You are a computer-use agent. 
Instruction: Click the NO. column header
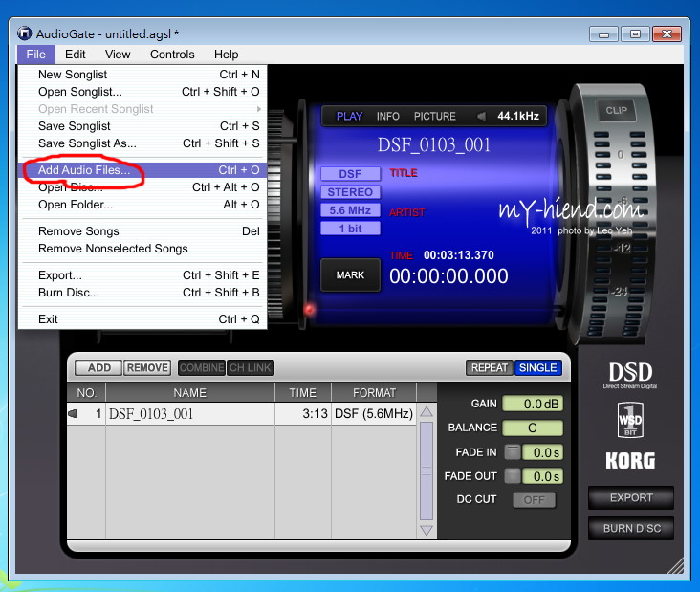pos(86,393)
